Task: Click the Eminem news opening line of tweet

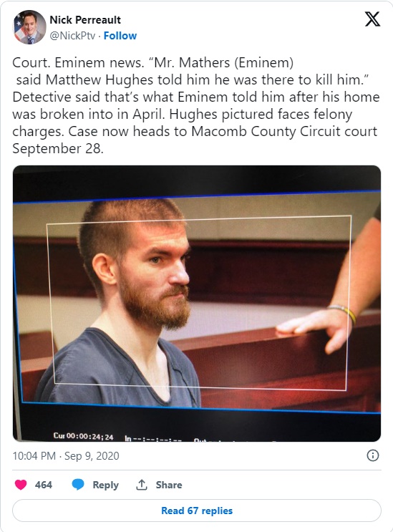Action: [x=153, y=62]
